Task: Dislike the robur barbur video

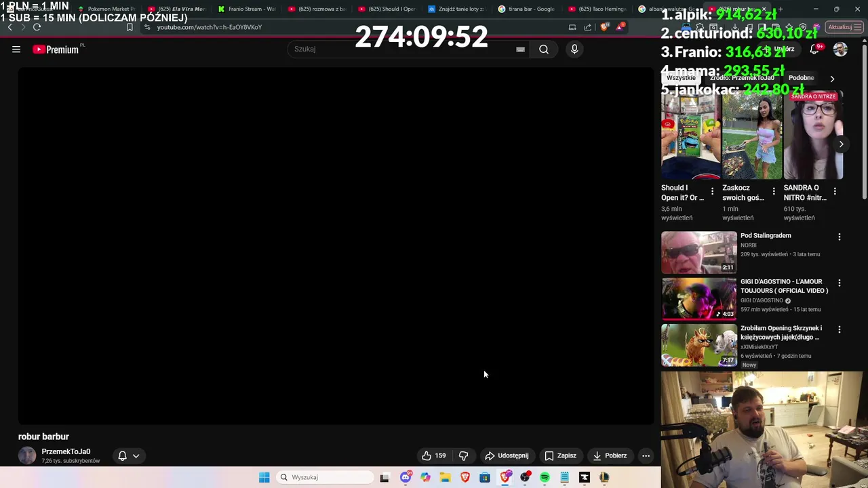Action: (464, 455)
